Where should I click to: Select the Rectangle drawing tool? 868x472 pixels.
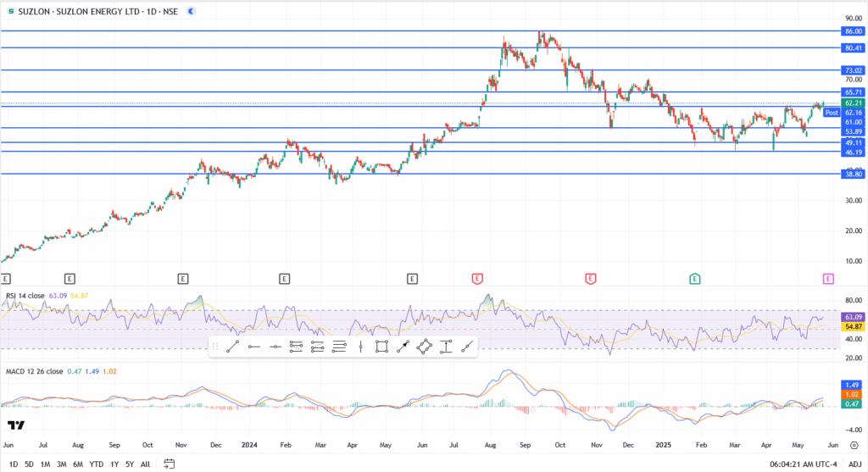point(381,346)
